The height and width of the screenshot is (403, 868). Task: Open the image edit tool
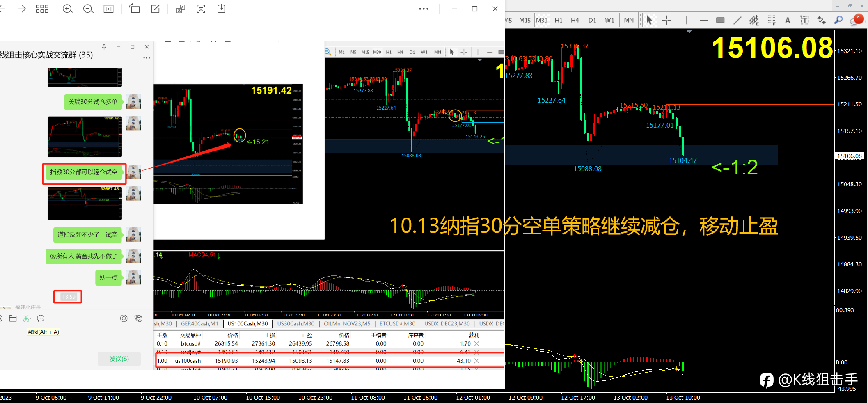156,9
